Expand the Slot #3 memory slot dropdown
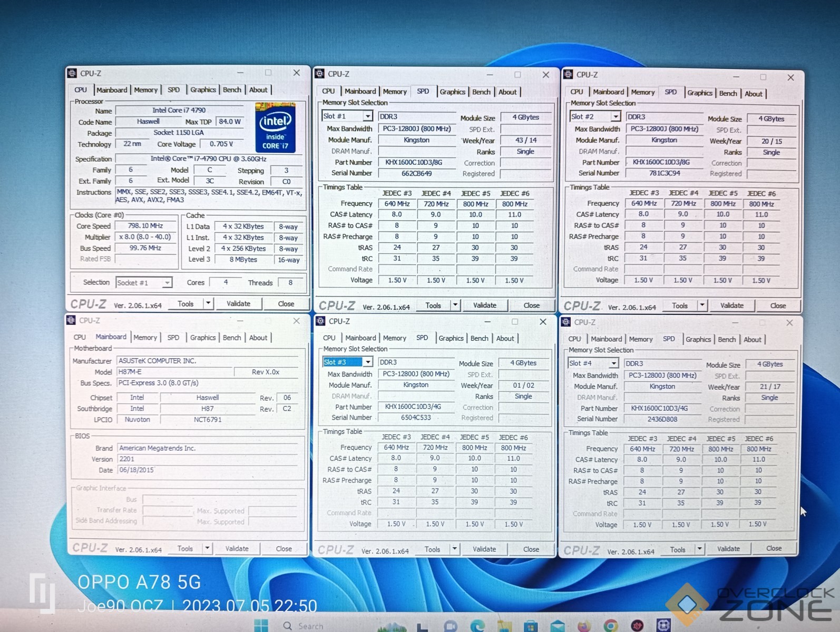Viewport: 840px width, 632px height. (x=368, y=362)
